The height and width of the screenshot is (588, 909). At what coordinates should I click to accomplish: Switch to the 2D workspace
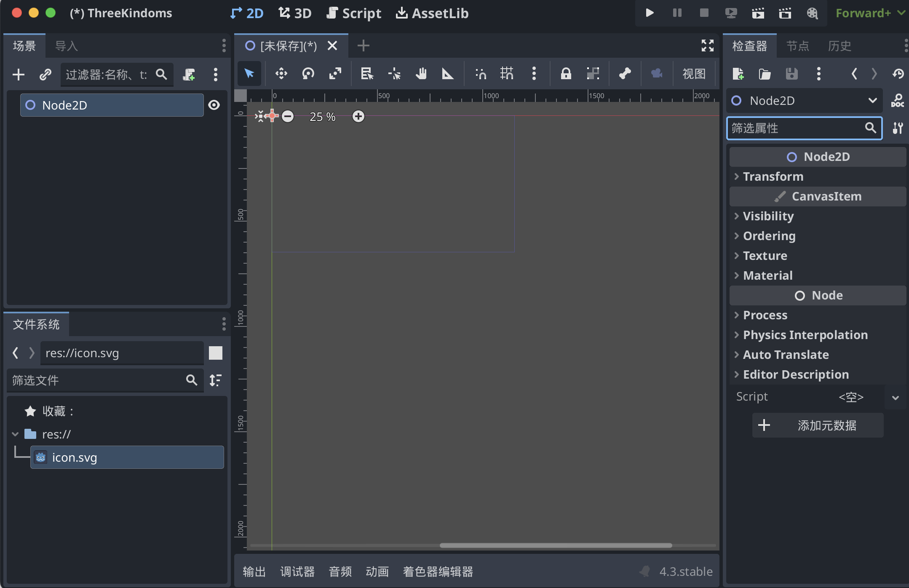coord(247,13)
